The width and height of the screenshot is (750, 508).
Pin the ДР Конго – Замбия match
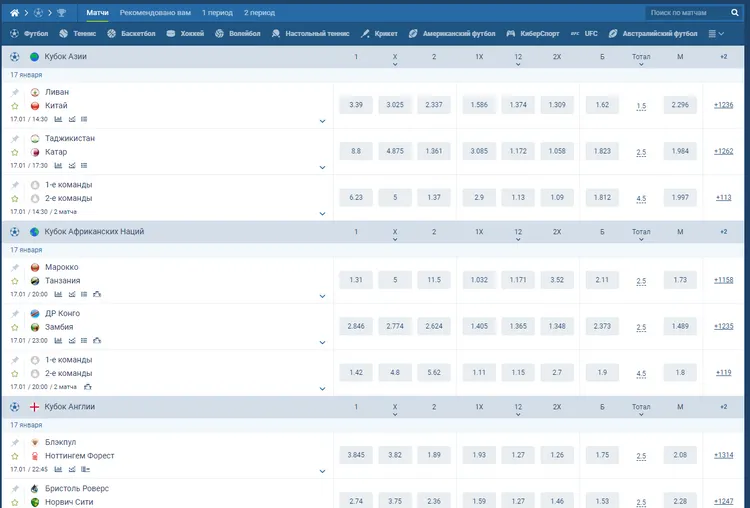(15, 314)
